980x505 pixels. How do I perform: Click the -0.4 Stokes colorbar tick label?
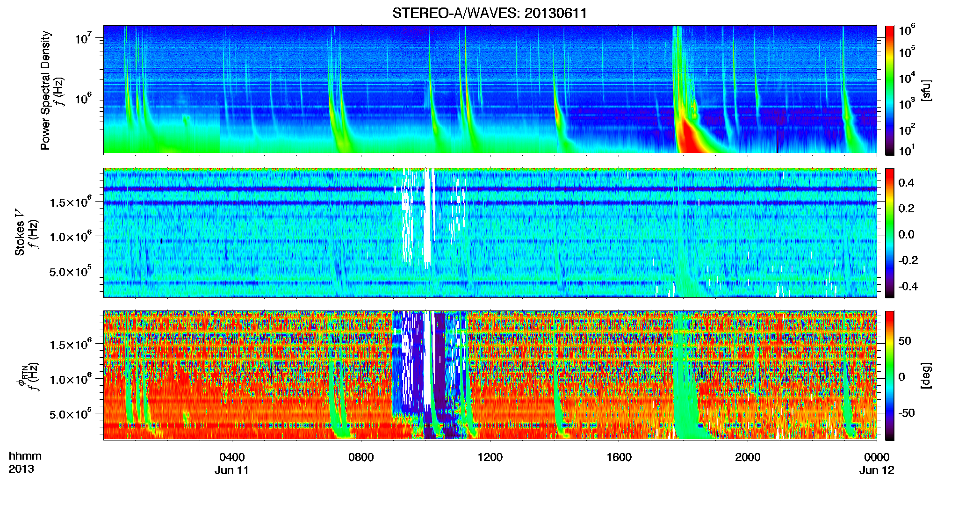click(x=908, y=286)
